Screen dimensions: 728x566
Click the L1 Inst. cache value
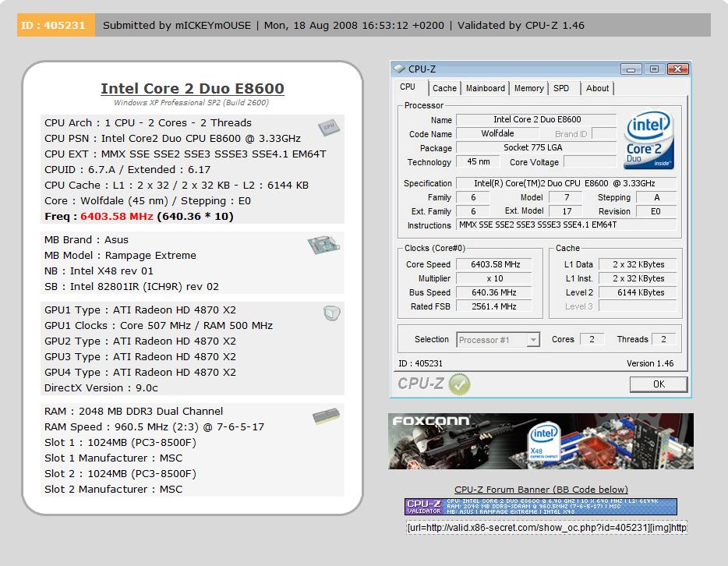click(x=638, y=278)
